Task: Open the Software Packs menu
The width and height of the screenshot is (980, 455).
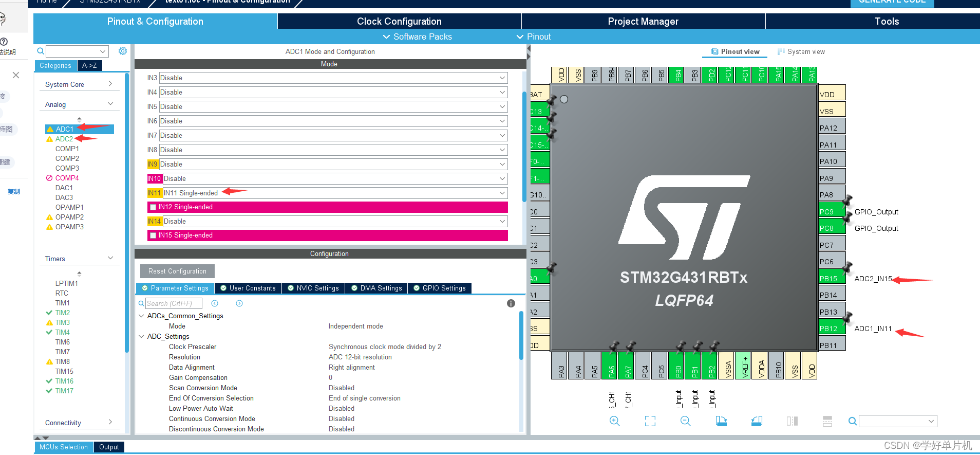Action: 418,37
